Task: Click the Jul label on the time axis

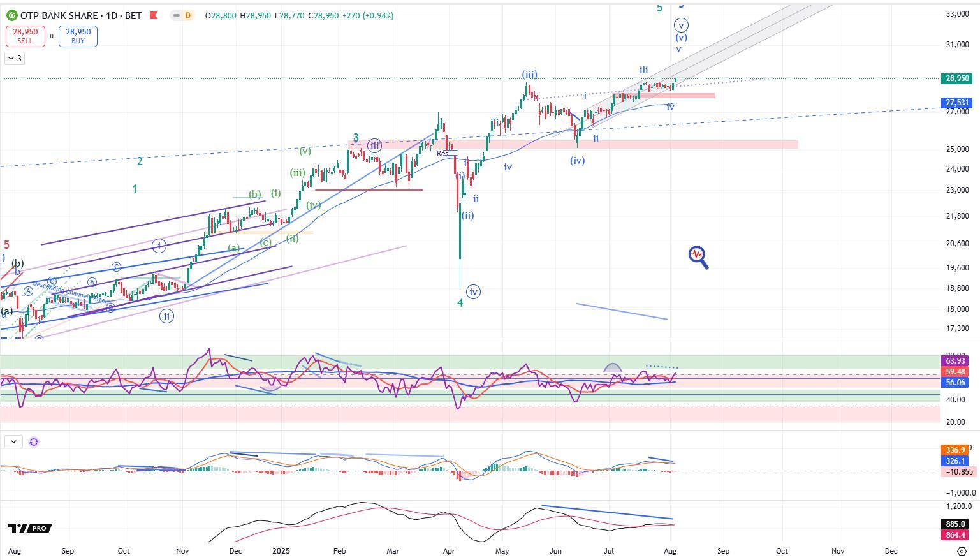Action: point(609,550)
